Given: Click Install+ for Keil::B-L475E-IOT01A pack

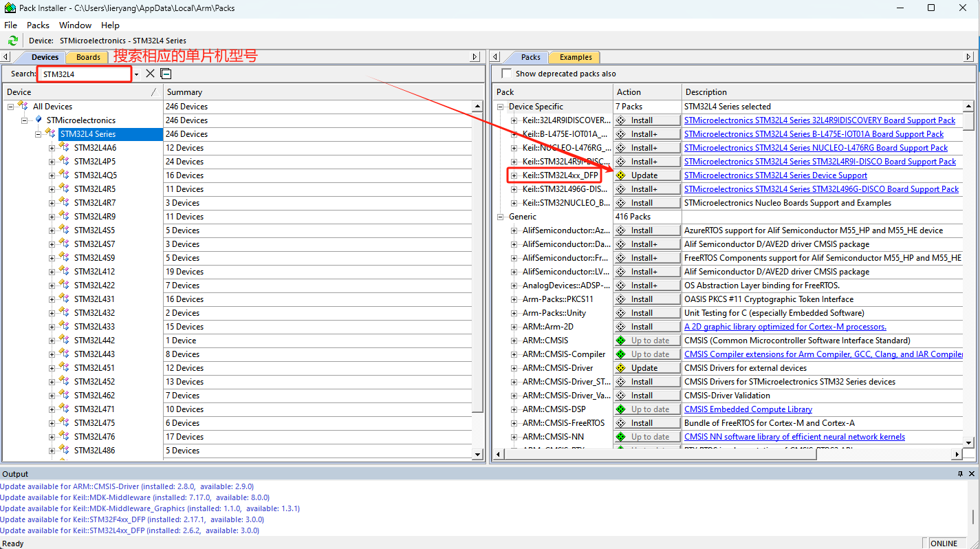Looking at the screenshot, I should point(646,134).
